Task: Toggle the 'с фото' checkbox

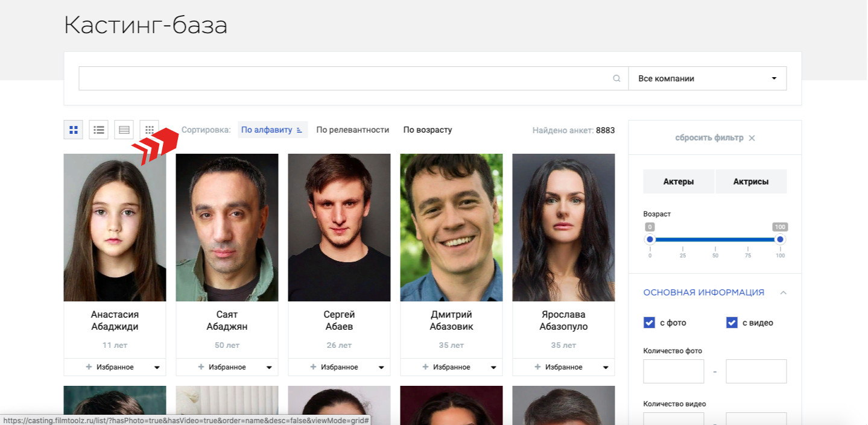Action: tap(649, 323)
